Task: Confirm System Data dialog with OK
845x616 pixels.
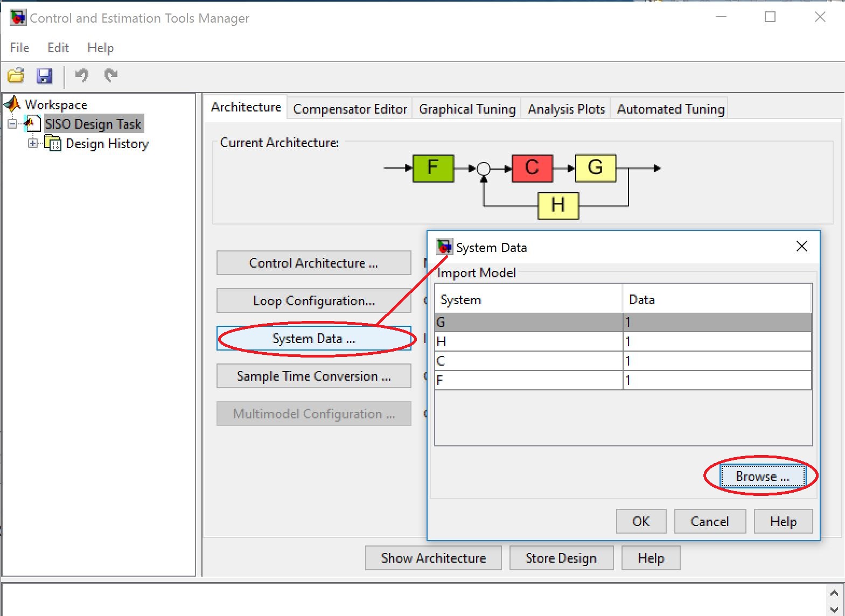Action: (641, 521)
